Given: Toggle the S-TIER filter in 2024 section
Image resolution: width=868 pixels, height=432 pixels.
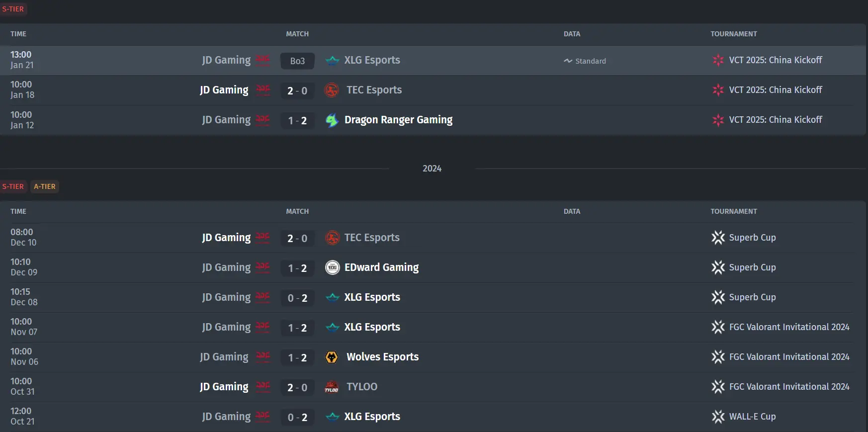Looking at the screenshot, I should click(x=13, y=186).
